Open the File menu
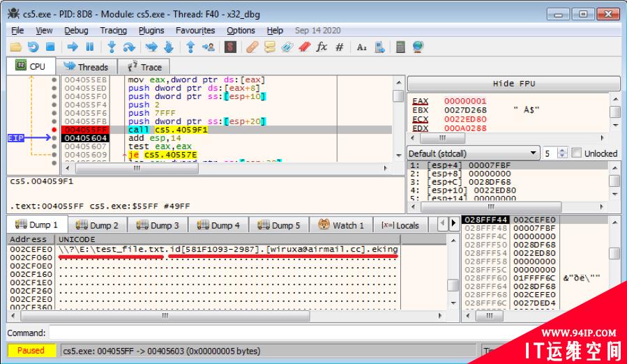This screenshot has height=364, width=627. coord(17,31)
